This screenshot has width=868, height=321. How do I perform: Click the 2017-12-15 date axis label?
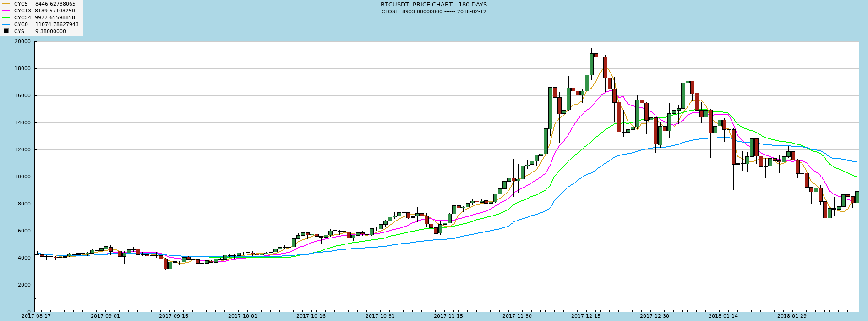click(x=586, y=316)
